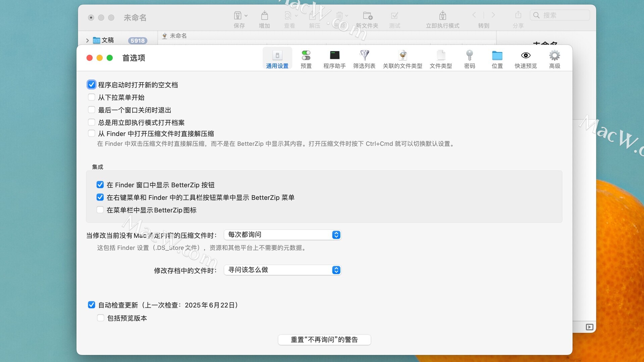Enable 从下拉菜单开始 checkbox
Screen dimensions: 644x362
pos(91,97)
